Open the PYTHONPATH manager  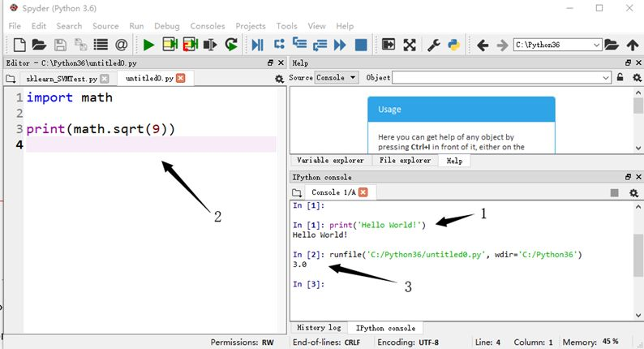454,45
